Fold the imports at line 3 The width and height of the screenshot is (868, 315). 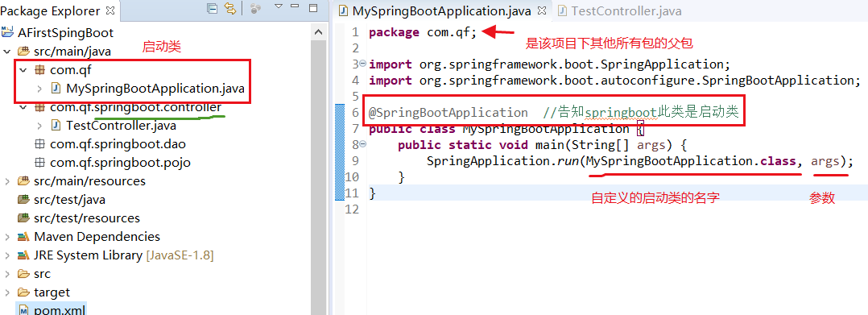[362, 63]
